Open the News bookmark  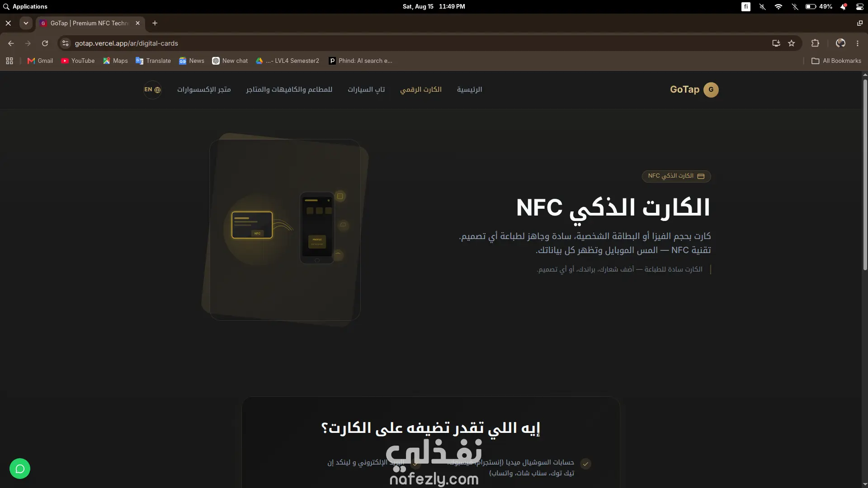coord(192,61)
